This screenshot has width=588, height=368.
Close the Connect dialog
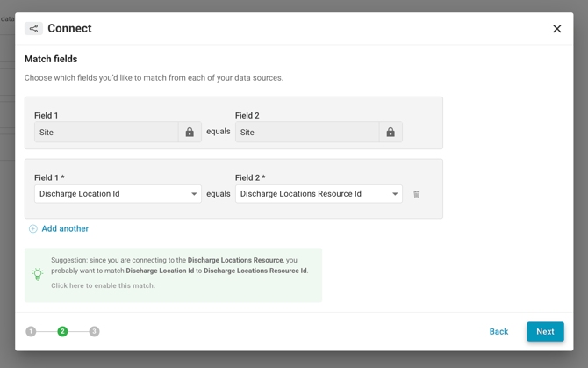pyautogui.click(x=556, y=29)
